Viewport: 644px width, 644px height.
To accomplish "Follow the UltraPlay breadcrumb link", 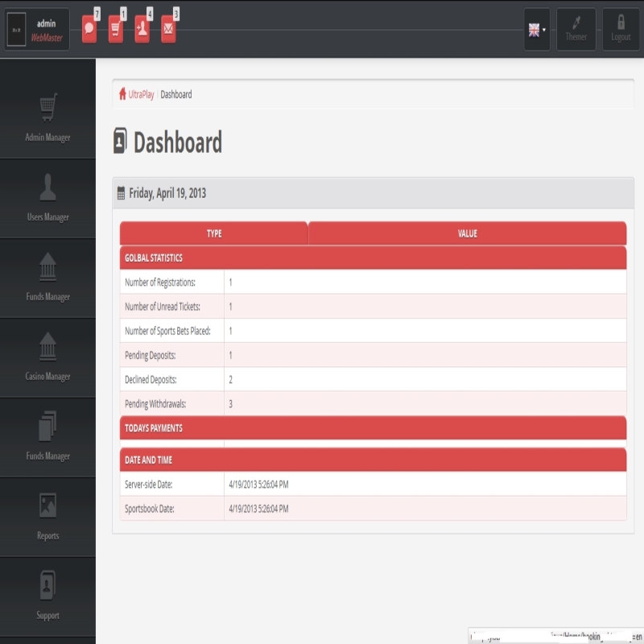I will click(x=141, y=94).
